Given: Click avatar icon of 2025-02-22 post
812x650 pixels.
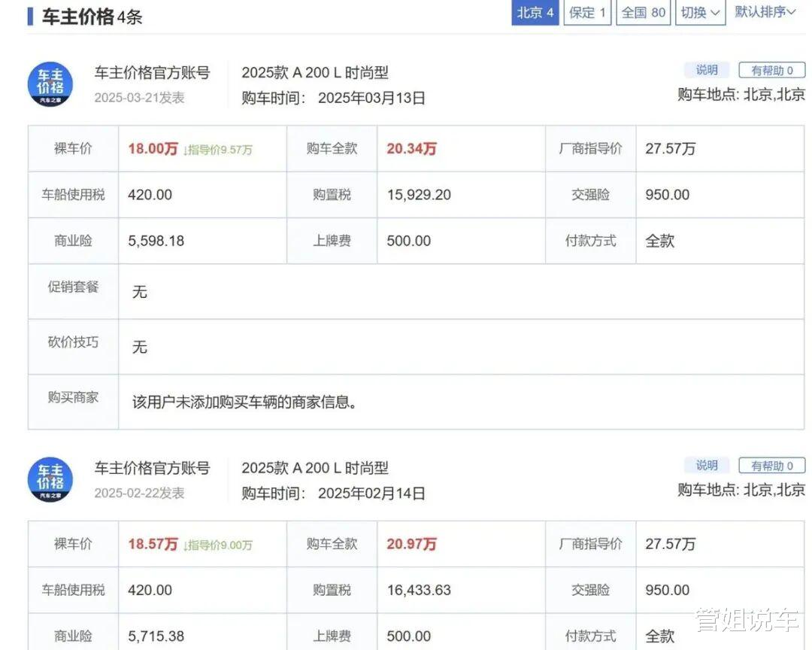Looking at the screenshot, I should click(50, 480).
